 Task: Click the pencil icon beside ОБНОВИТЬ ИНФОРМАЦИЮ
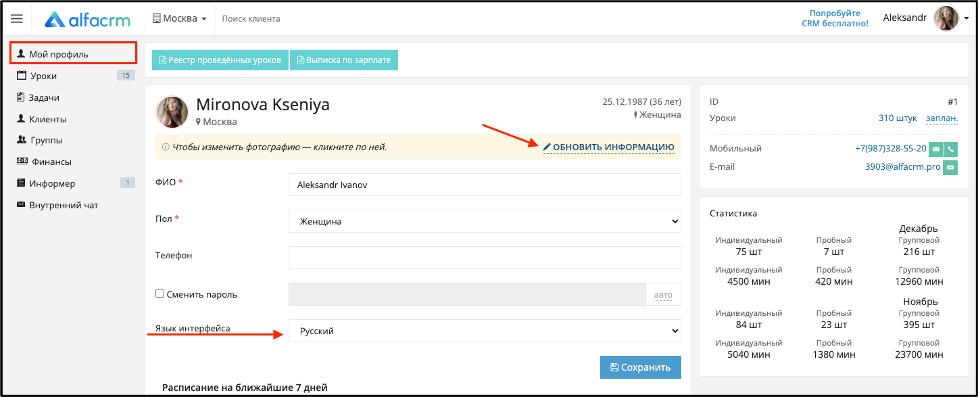[x=547, y=147]
